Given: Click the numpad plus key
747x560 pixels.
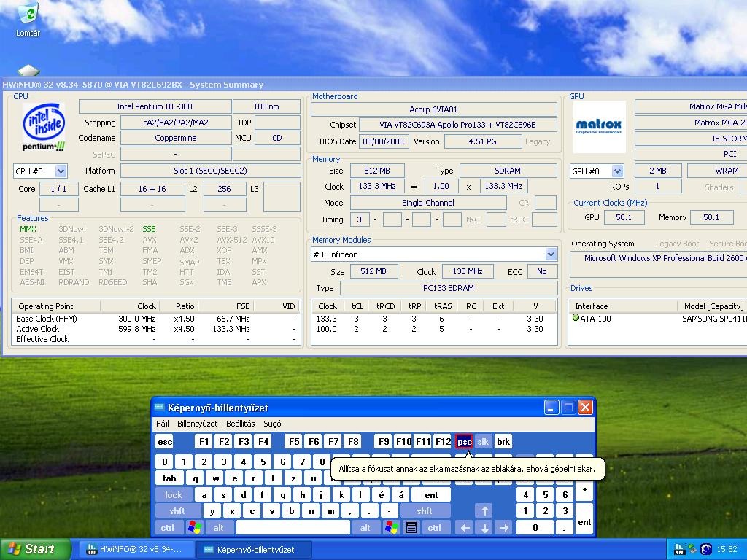Looking at the screenshot, I should [584, 490].
